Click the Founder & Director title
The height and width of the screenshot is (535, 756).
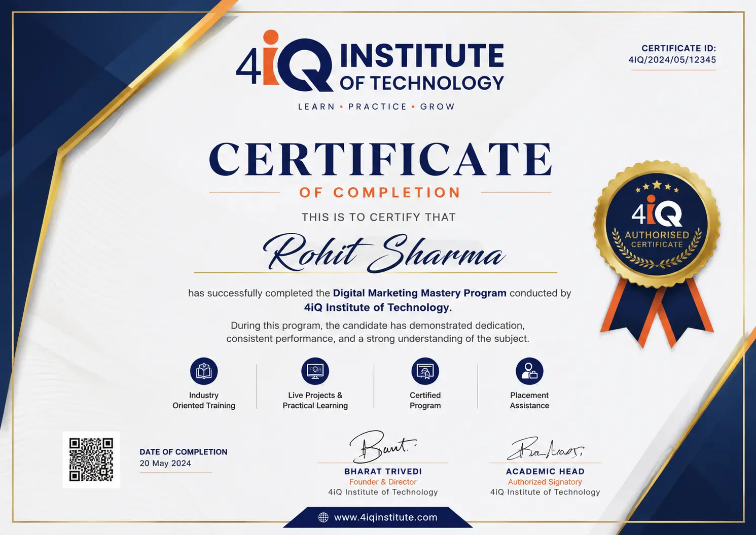(383, 482)
